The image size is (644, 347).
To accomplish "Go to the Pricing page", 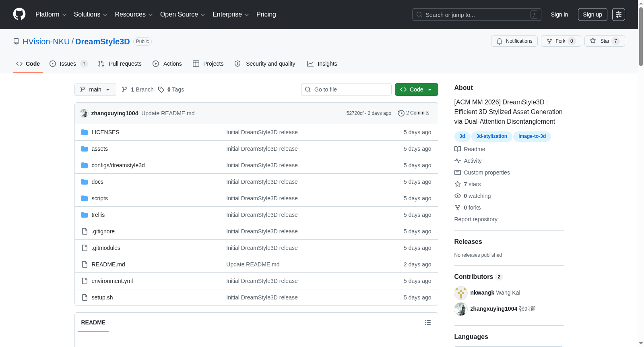I will 266,15.
